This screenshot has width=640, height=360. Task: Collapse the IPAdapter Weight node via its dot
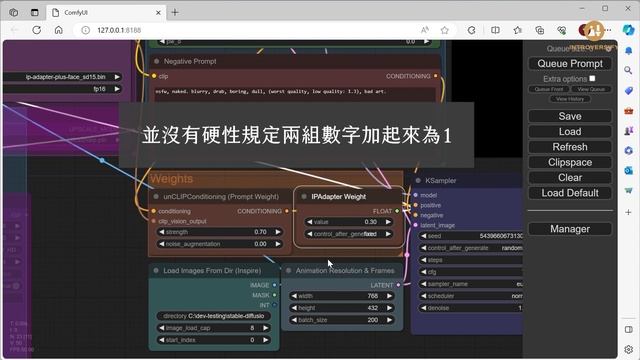[304, 196]
